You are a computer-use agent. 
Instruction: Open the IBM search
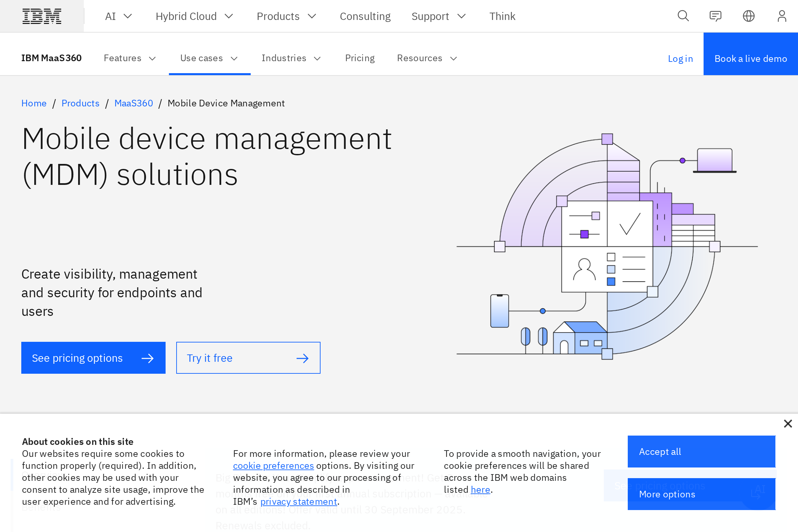click(683, 16)
